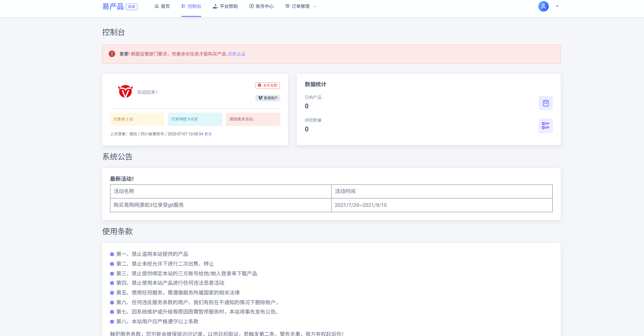The height and width of the screenshot is (336, 644).
Task: Click the red warning alert icon
Action: [112, 54]
